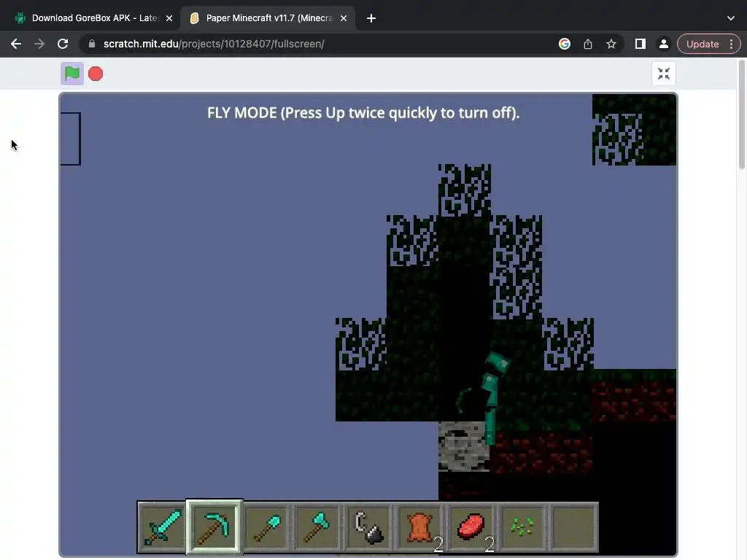Select the diamond axe in the hotbar
This screenshot has height=560, width=747.
tap(318, 526)
